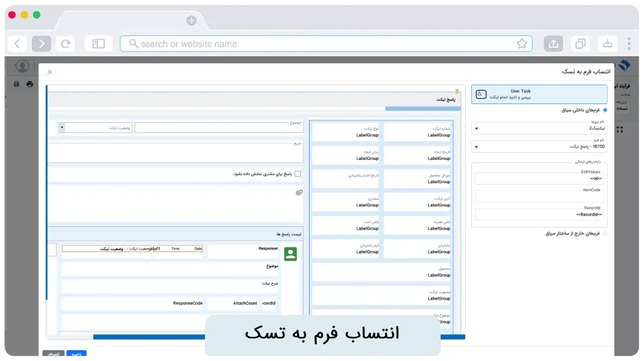Viewport: 644px width, 361px height.
Task: Click the EditValues parameter field
Action: tap(539, 178)
